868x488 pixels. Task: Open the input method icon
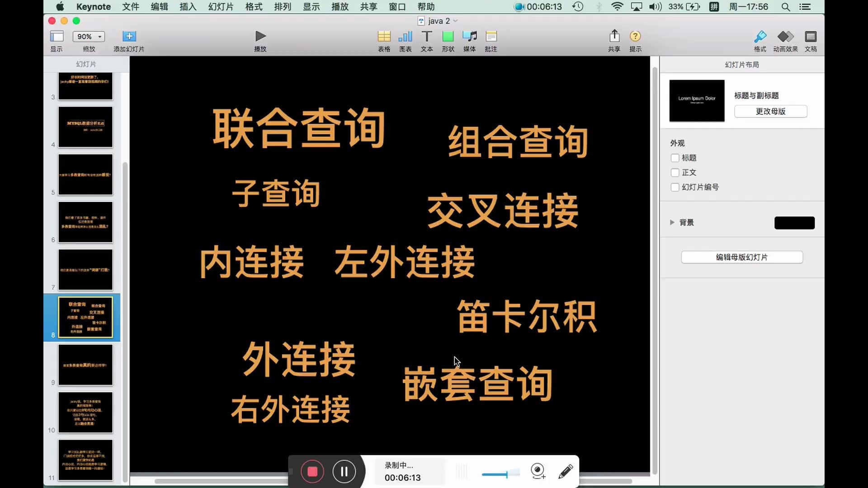pyautogui.click(x=714, y=7)
